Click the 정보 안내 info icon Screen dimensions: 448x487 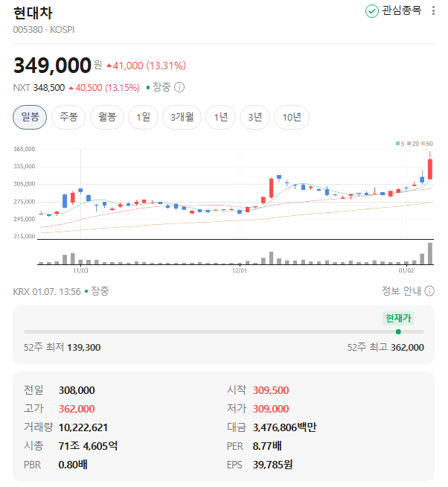(x=429, y=291)
